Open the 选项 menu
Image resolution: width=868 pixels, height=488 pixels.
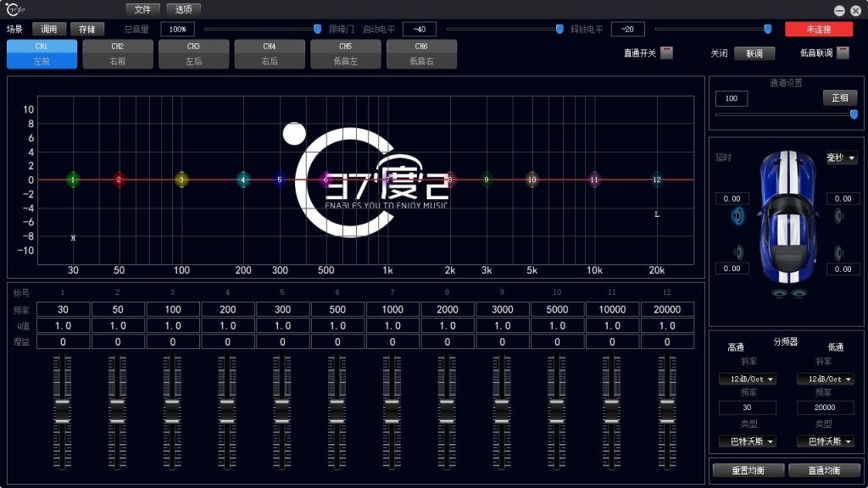coord(184,9)
